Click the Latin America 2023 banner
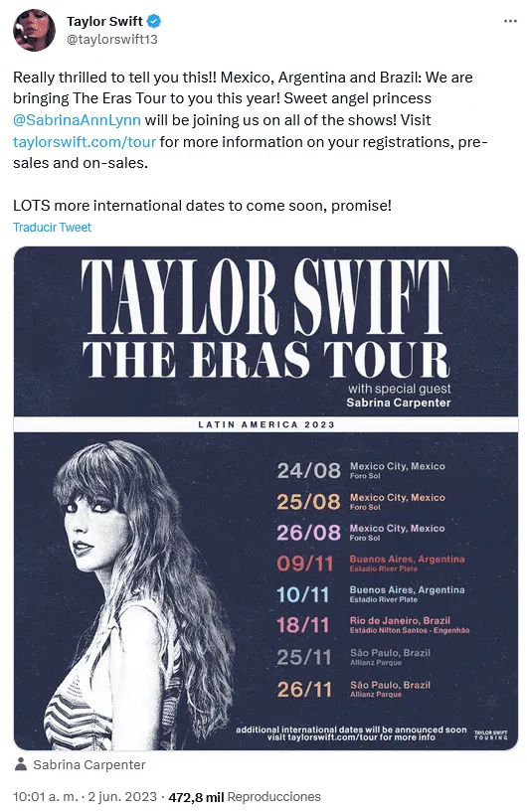The image size is (527, 812). click(265, 424)
